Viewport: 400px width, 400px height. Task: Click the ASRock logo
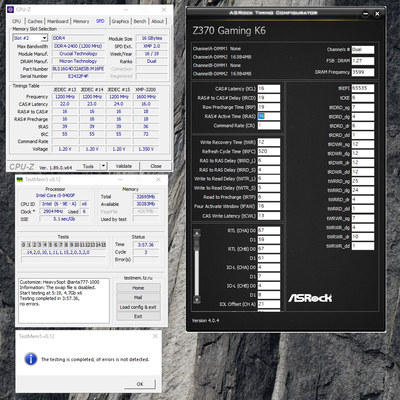310,298
